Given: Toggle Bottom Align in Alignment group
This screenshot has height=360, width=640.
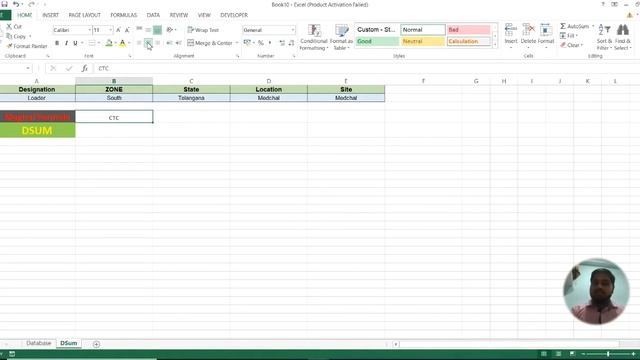Looking at the screenshot, I should pos(157,30).
